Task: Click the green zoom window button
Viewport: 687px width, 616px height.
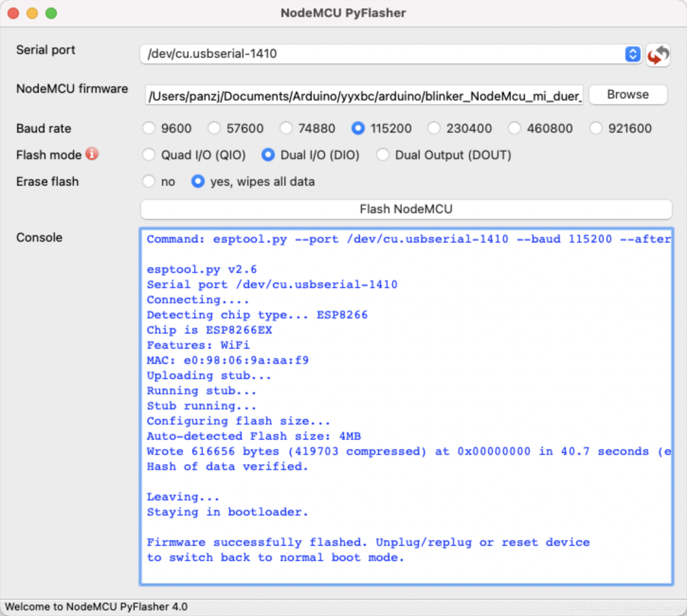Action: tap(51, 13)
